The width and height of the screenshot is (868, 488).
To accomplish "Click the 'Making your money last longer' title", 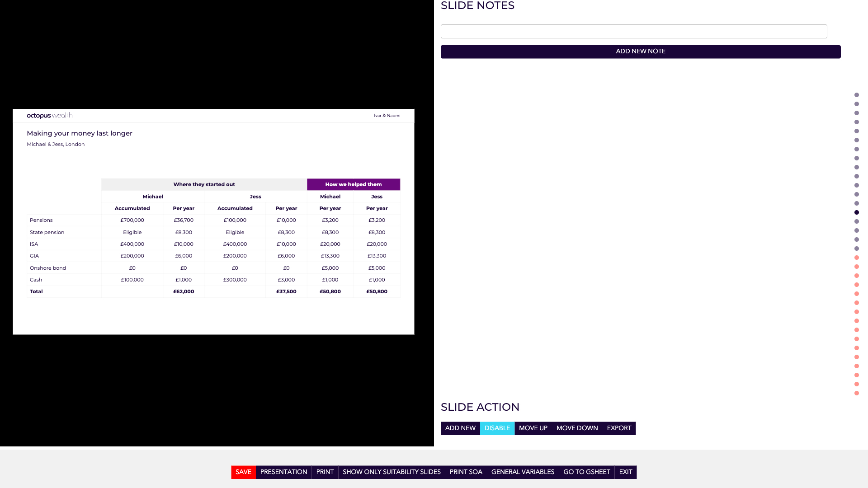I will pos(80,133).
